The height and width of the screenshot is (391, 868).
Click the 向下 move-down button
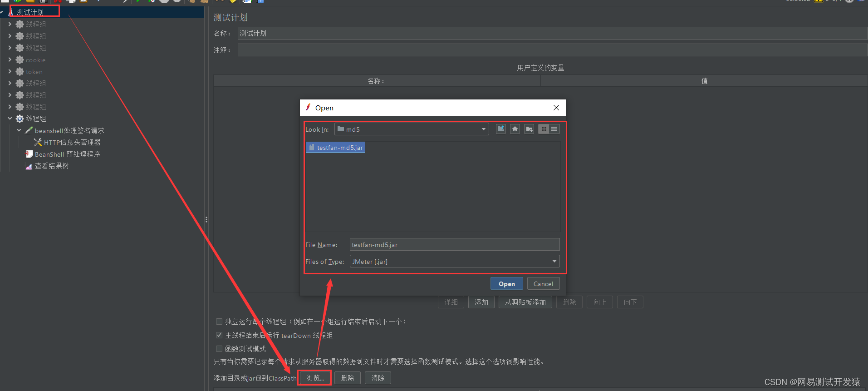coord(630,302)
